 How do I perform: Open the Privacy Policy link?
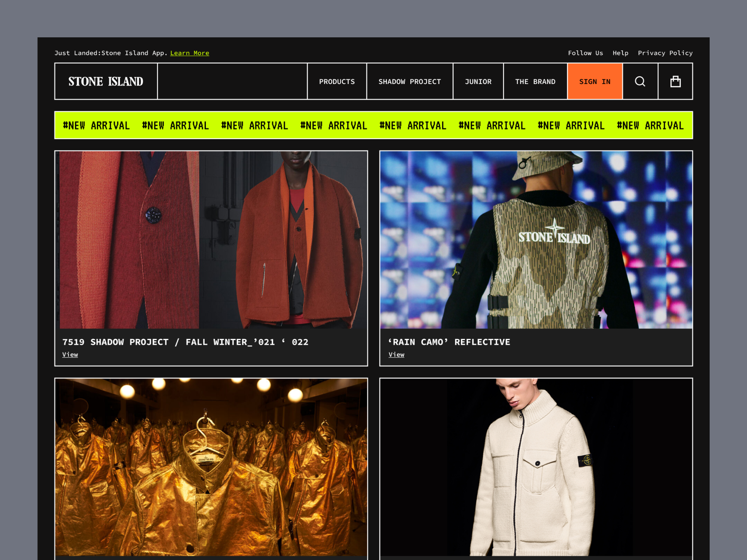(665, 53)
